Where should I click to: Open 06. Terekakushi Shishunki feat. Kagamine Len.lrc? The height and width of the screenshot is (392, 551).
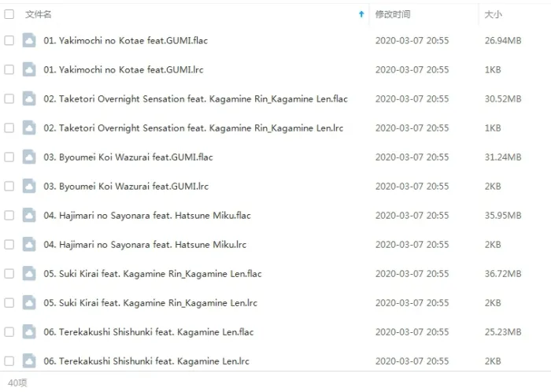coord(146,361)
